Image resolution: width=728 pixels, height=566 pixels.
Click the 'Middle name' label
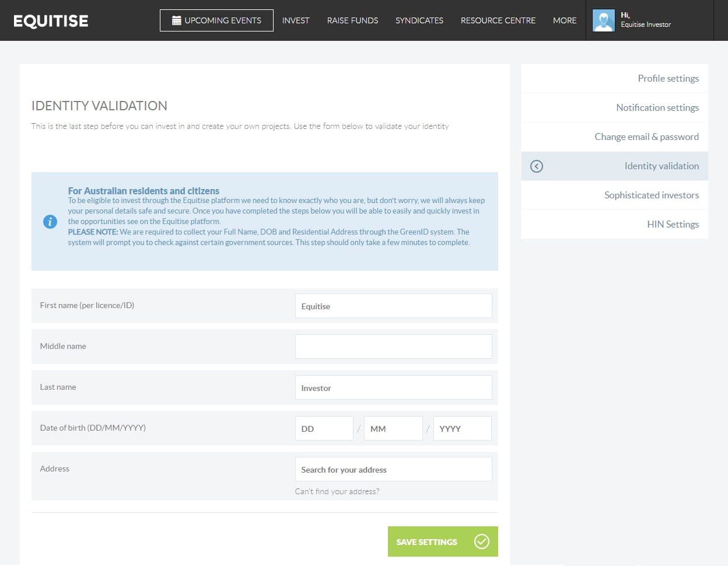63,346
